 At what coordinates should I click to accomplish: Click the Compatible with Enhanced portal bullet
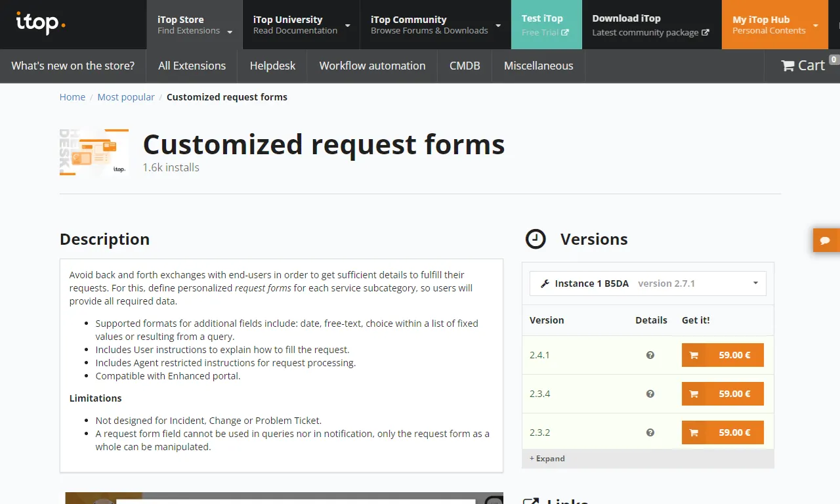[168, 376]
